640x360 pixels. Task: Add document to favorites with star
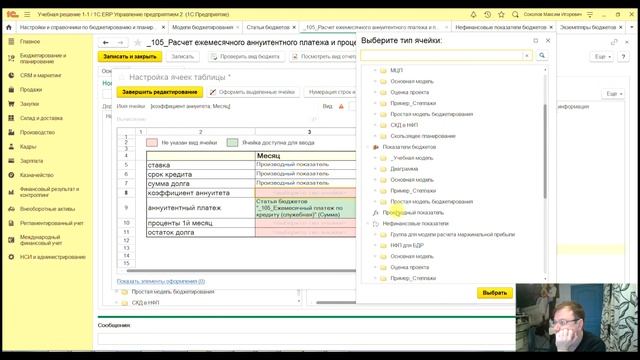pyautogui.click(x=138, y=42)
